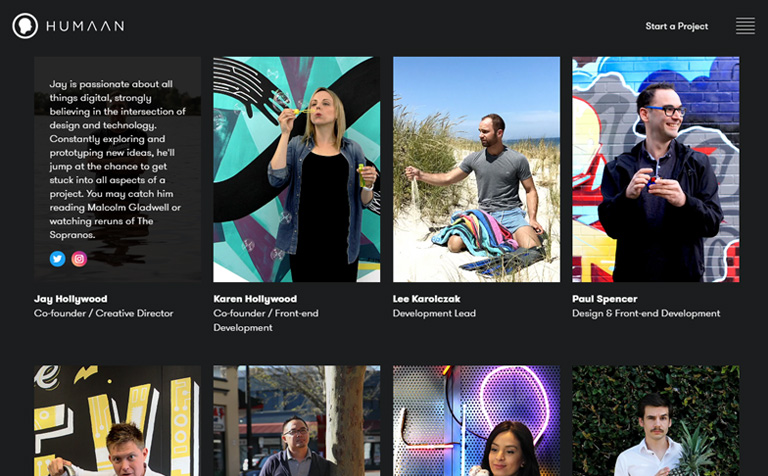This screenshot has height=476, width=768.
Task: Click the Start a Project link
Action: pos(676,26)
